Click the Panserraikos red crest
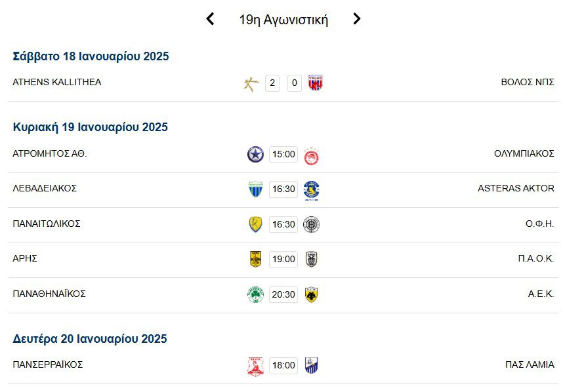 255,366
